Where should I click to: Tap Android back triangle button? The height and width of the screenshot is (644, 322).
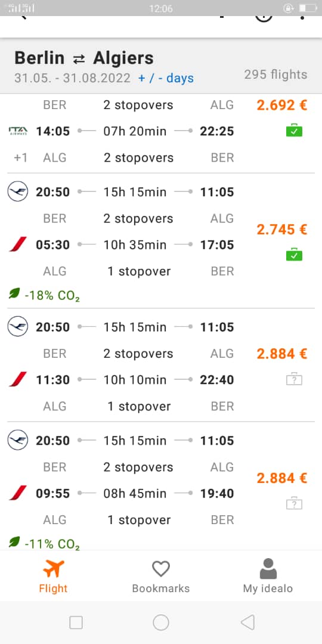[x=247, y=622]
